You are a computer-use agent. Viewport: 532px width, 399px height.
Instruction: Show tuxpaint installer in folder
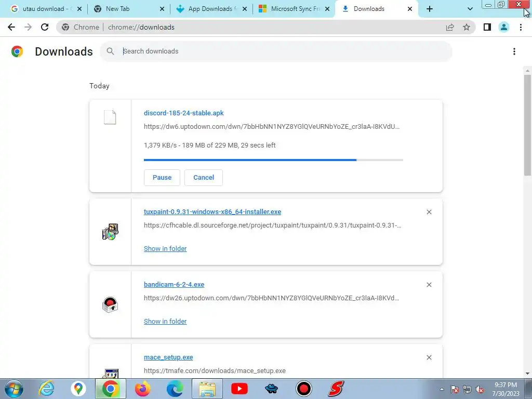click(165, 249)
